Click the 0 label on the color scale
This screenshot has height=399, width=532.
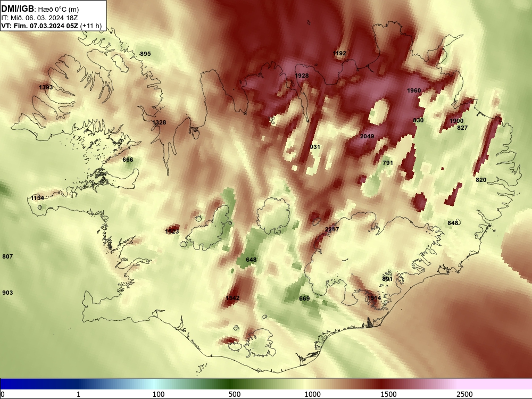click(3, 394)
